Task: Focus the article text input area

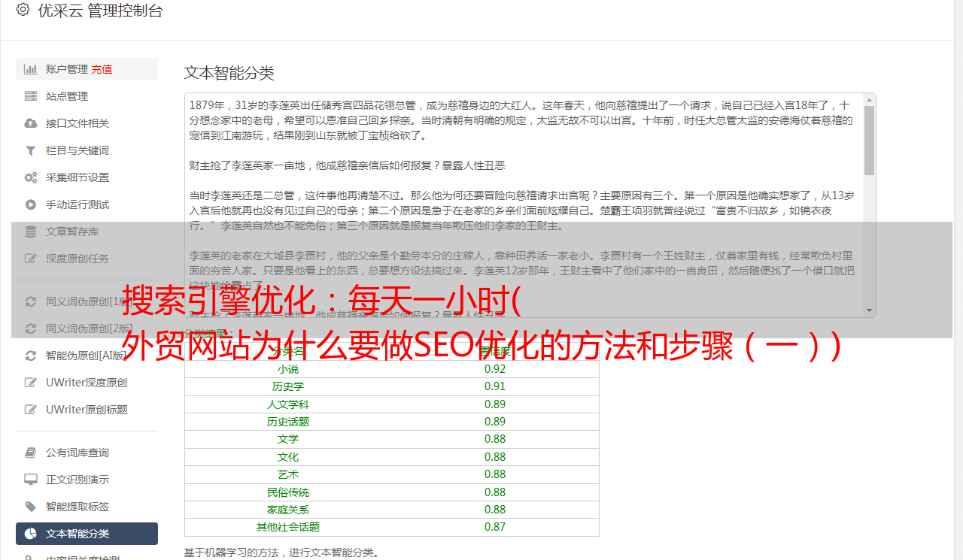Action: pyautogui.click(x=524, y=205)
